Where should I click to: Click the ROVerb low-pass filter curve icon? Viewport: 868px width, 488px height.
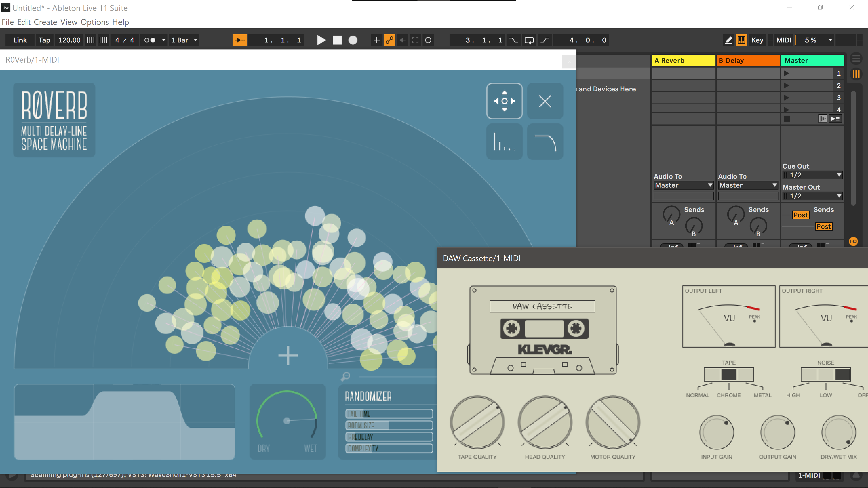click(545, 141)
